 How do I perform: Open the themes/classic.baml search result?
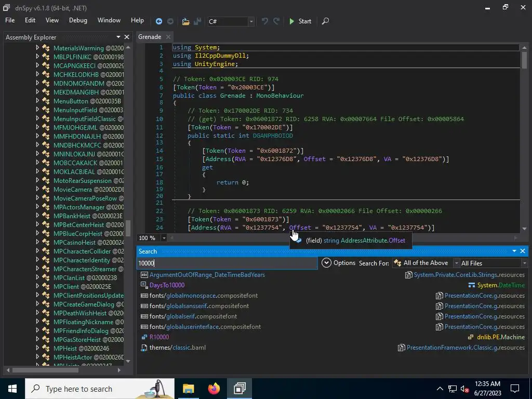point(178,348)
